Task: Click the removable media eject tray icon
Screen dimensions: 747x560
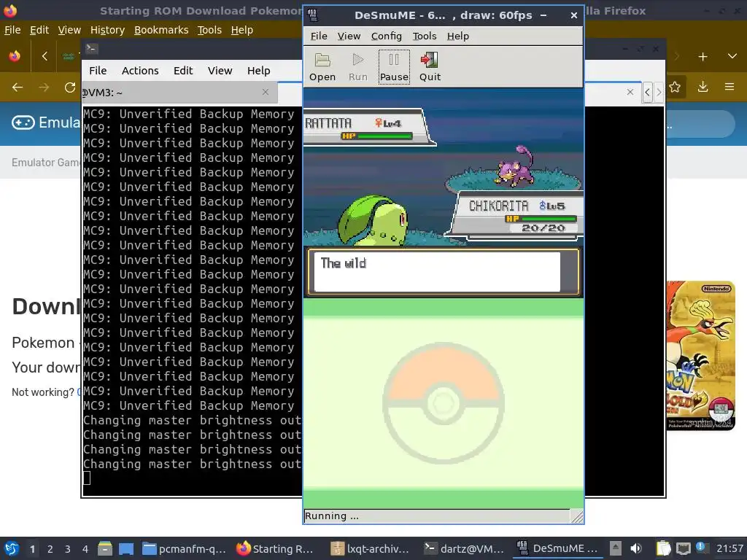Action: click(x=616, y=549)
